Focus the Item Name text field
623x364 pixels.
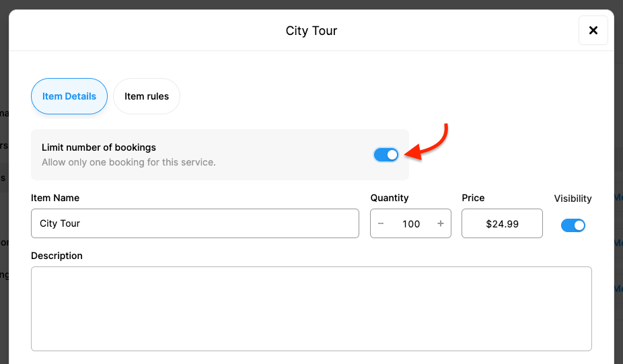pyautogui.click(x=195, y=223)
